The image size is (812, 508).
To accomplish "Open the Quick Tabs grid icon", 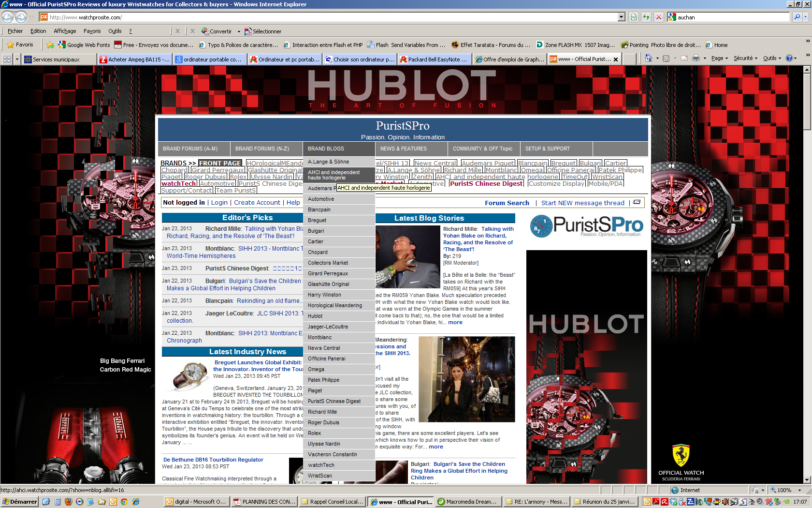I will coord(7,59).
